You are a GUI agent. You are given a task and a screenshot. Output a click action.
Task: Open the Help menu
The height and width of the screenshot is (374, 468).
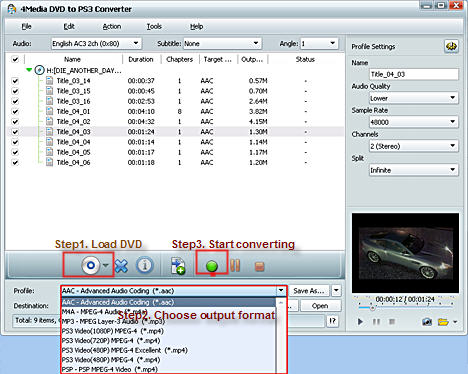(197, 26)
